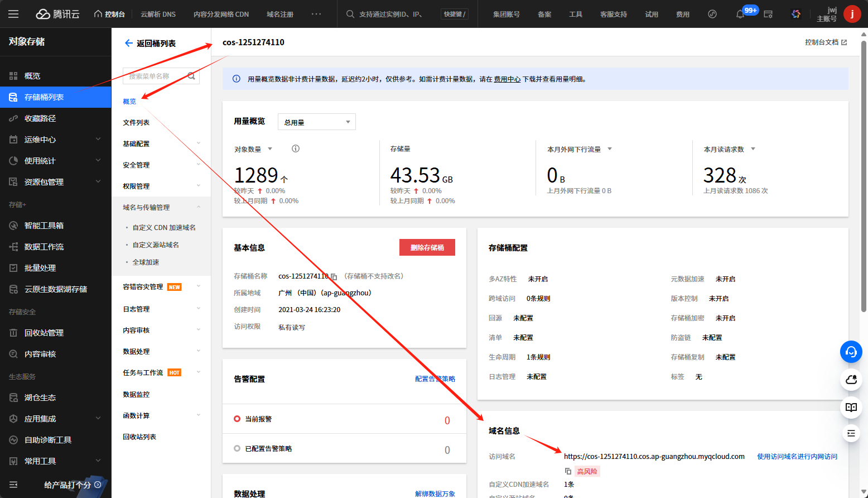The image size is (868, 498).
Task: Click the 批量处理 sidebar icon
Action: point(13,268)
